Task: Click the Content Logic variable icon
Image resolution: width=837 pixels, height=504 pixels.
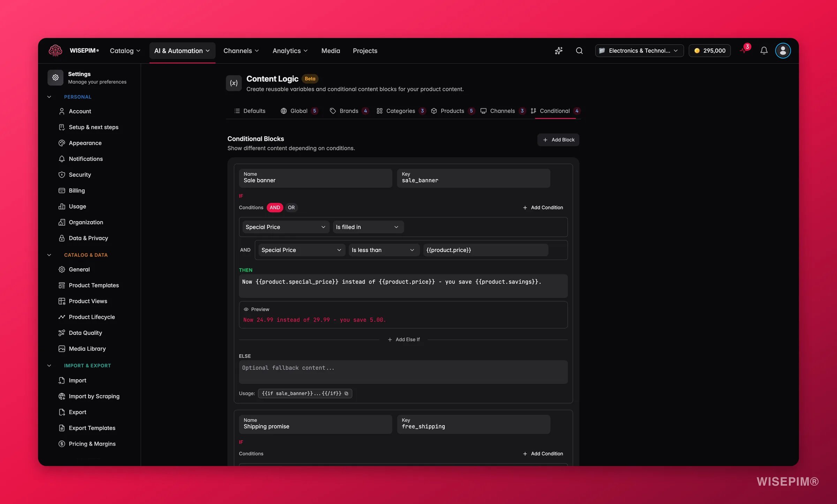Action: pyautogui.click(x=234, y=83)
